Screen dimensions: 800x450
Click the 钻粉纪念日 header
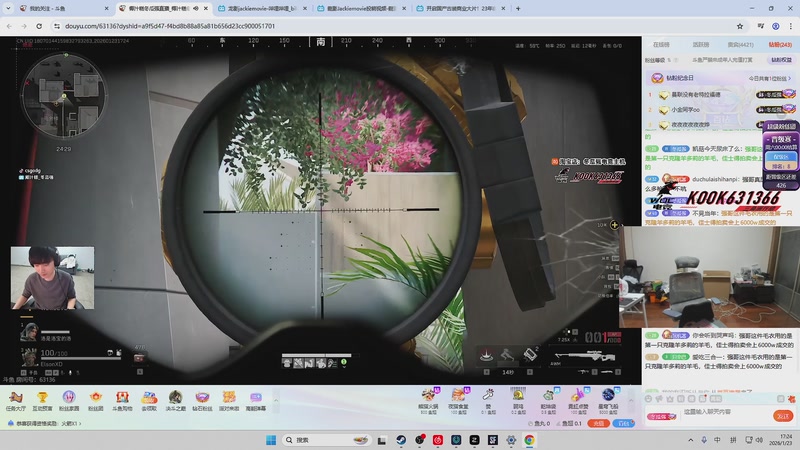(680, 78)
